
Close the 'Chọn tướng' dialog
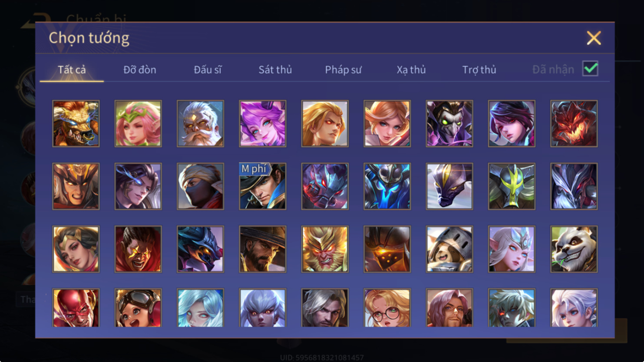(594, 38)
